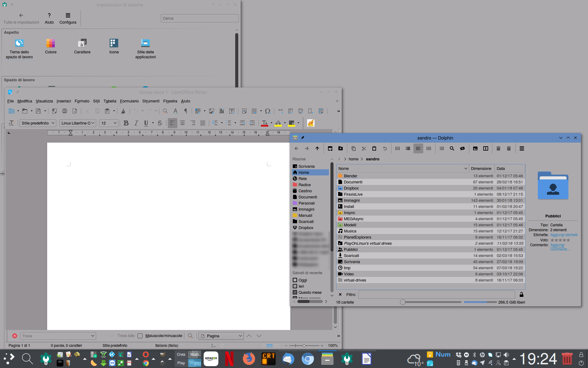The height and width of the screenshot is (368, 588).
Task: Open the Linux Libertine font name dropdown
Action: coord(78,123)
